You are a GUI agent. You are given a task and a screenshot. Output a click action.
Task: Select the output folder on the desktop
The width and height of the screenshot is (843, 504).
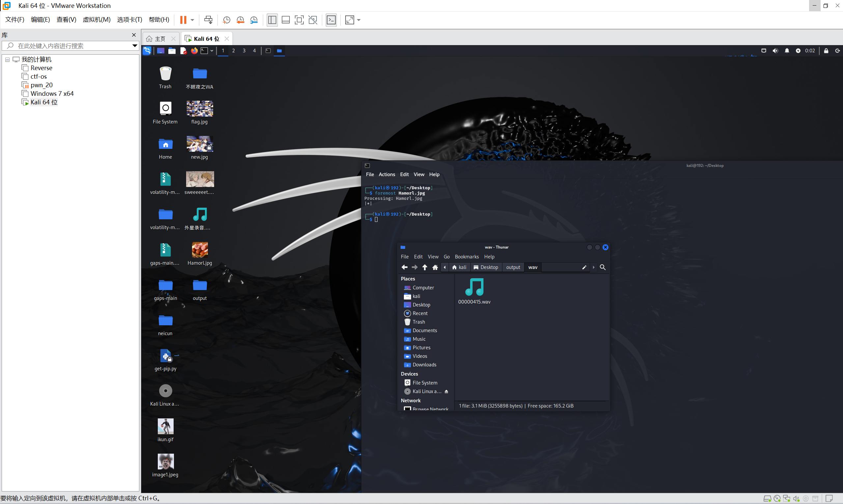[200, 289]
